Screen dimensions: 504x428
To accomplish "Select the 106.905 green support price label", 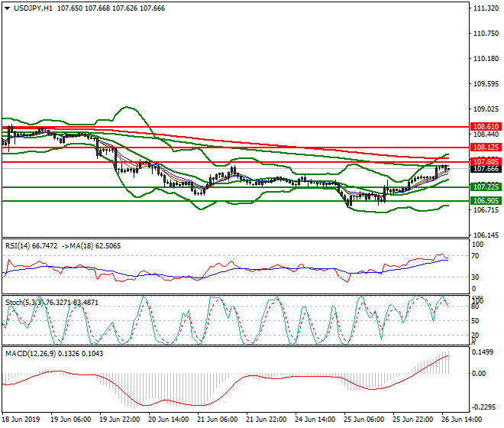I will point(486,201).
